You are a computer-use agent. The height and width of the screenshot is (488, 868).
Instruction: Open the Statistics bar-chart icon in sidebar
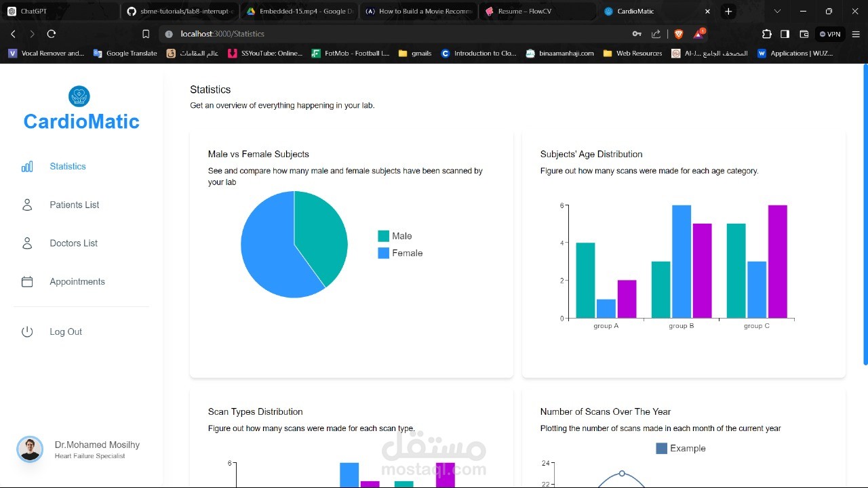(x=27, y=166)
